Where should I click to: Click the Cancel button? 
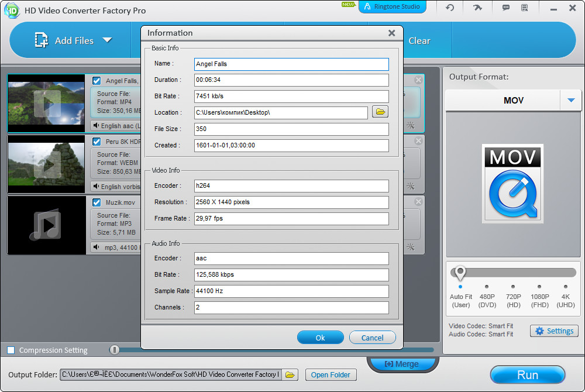[x=372, y=338]
